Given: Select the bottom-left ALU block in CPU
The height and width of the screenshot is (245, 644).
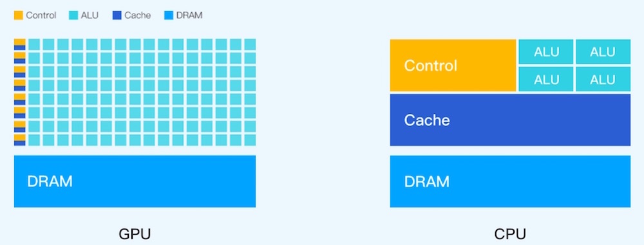Looking at the screenshot, I should [546, 79].
